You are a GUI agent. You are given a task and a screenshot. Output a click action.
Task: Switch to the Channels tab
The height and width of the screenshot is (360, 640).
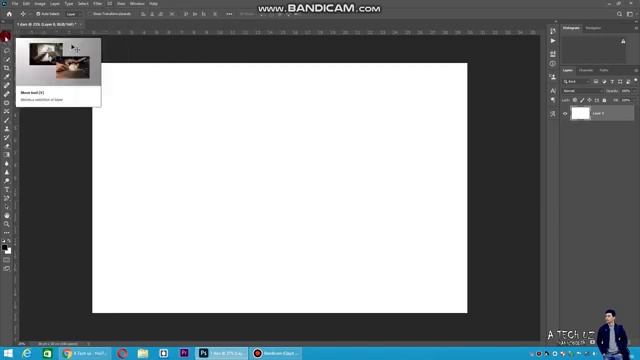(x=586, y=70)
